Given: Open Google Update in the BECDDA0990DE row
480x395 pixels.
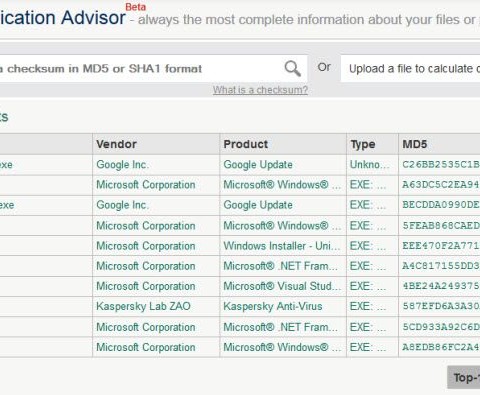Looking at the screenshot, I should pyautogui.click(x=258, y=205).
